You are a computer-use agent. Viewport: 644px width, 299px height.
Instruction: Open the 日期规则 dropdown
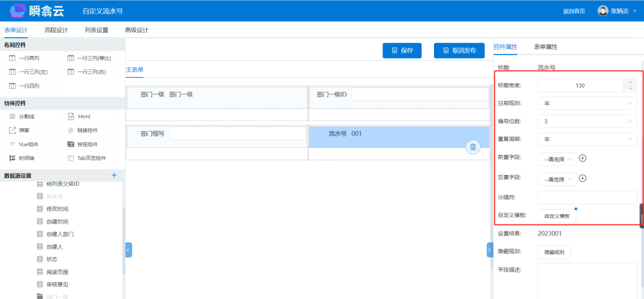click(x=587, y=104)
